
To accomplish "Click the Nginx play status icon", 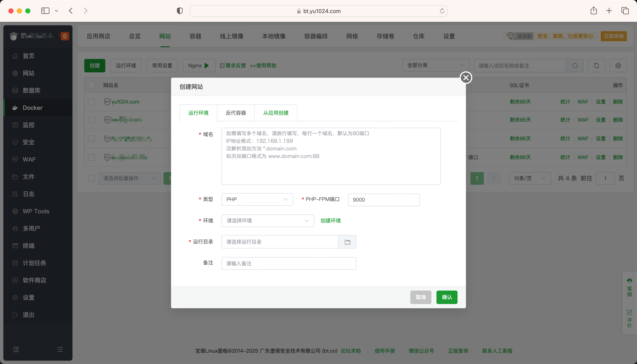I will click(207, 65).
